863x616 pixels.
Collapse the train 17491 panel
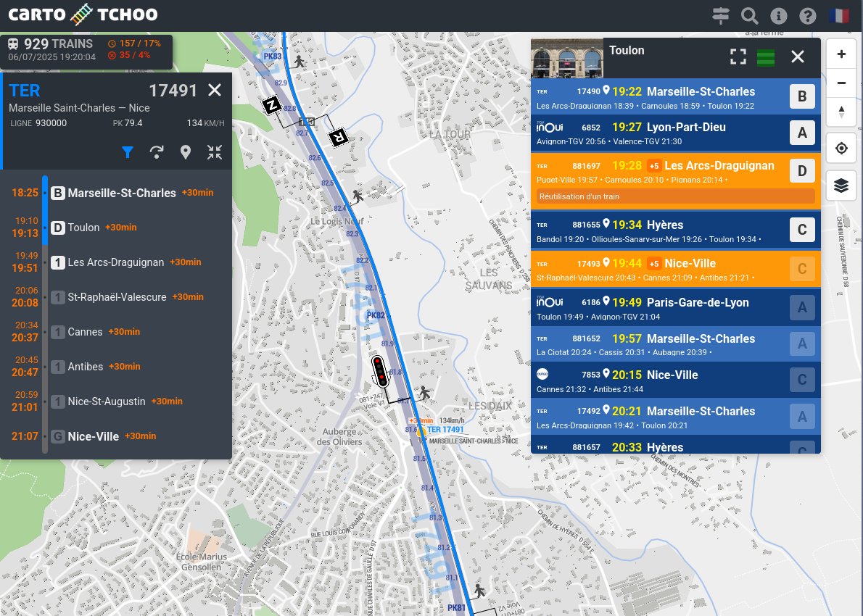pos(215,152)
